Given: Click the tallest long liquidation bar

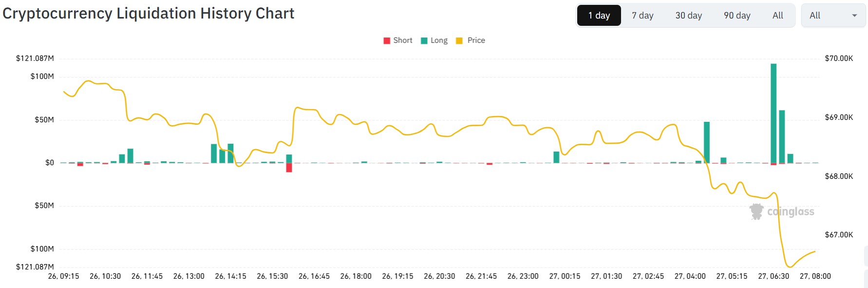Looking at the screenshot, I should [x=774, y=112].
